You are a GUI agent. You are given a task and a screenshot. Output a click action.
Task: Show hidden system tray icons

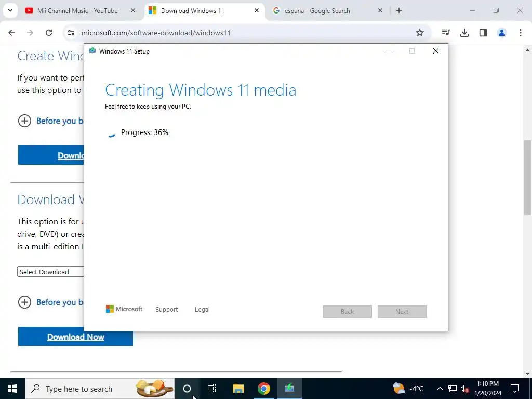tap(440, 389)
